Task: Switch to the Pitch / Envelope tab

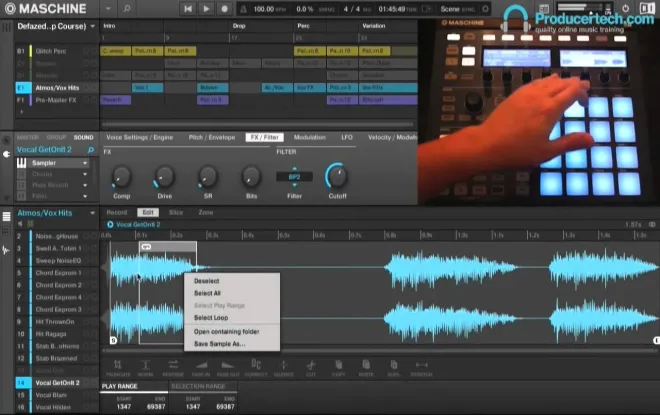Action: click(212, 137)
